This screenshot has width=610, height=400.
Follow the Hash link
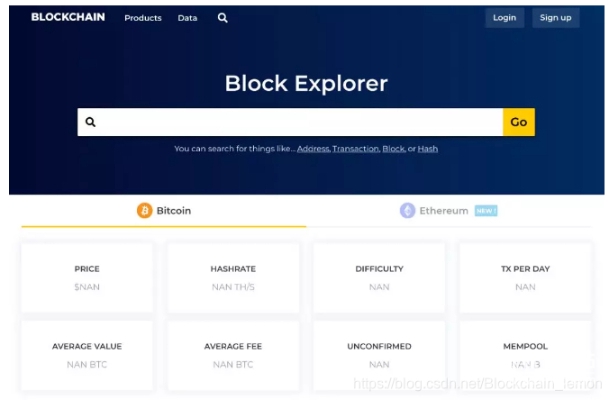point(428,149)
